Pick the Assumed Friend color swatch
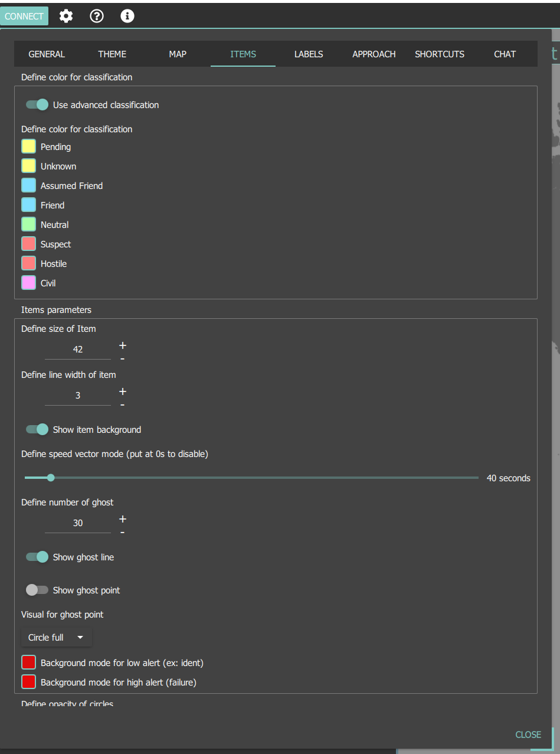 tap(28, 185)
